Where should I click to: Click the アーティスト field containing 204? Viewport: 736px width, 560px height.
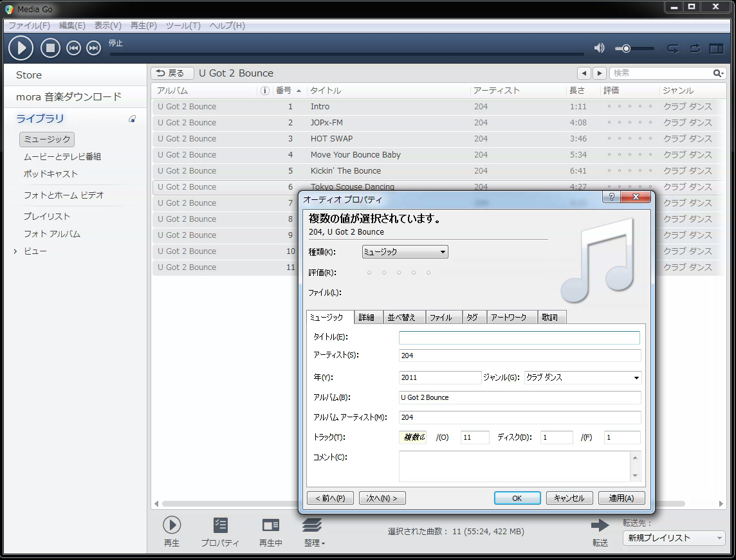tap(520, 356)
